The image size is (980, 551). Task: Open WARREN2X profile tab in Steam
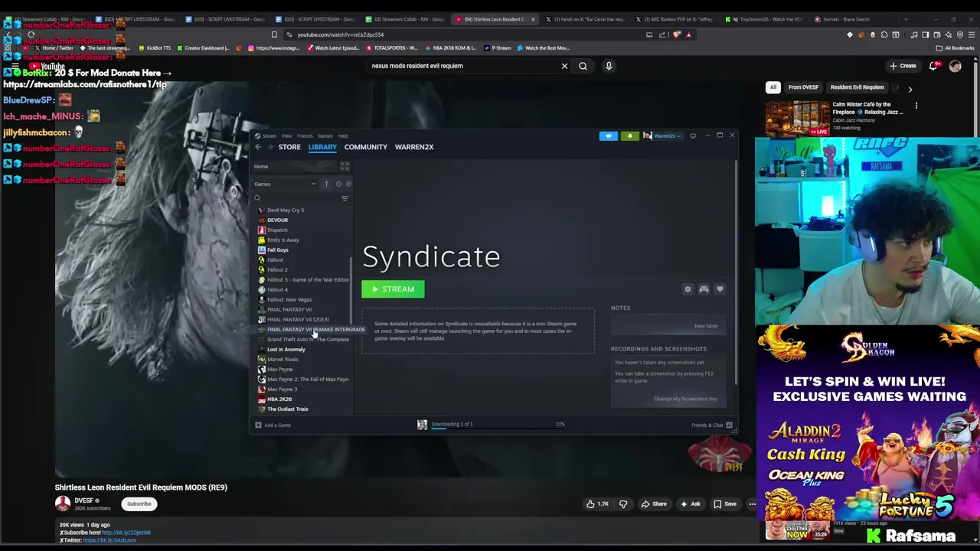414,147
